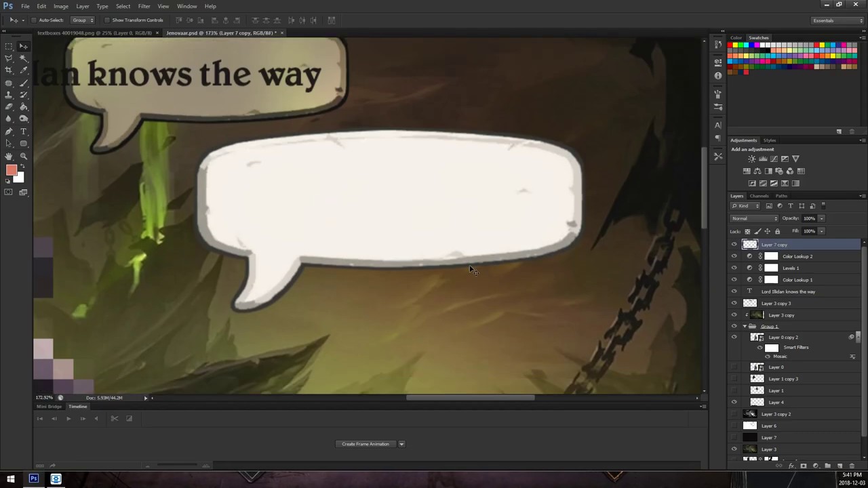Viewport: 868px width, 488px height.
Task: Swap foreground and background colors
Action: tap(22, 166)
